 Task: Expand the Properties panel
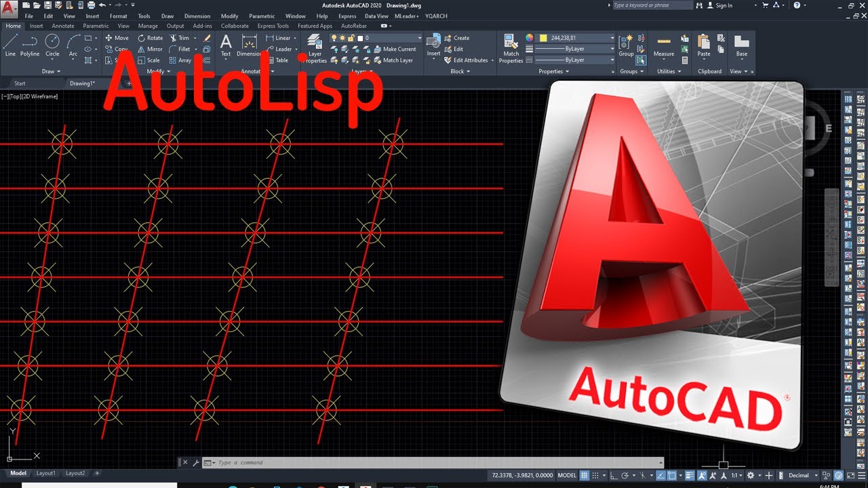tap(554, 71)
